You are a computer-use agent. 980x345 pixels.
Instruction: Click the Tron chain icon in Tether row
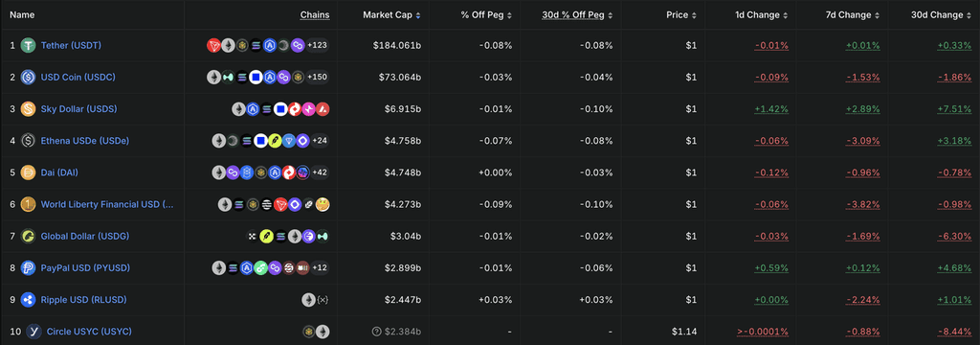coord(213,45)
